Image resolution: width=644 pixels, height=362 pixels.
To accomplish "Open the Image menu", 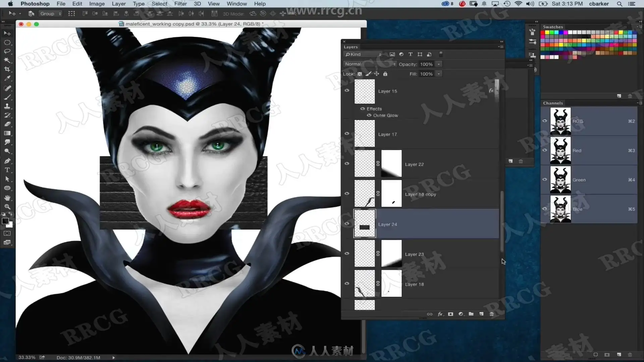I will (x=97, y=4).
